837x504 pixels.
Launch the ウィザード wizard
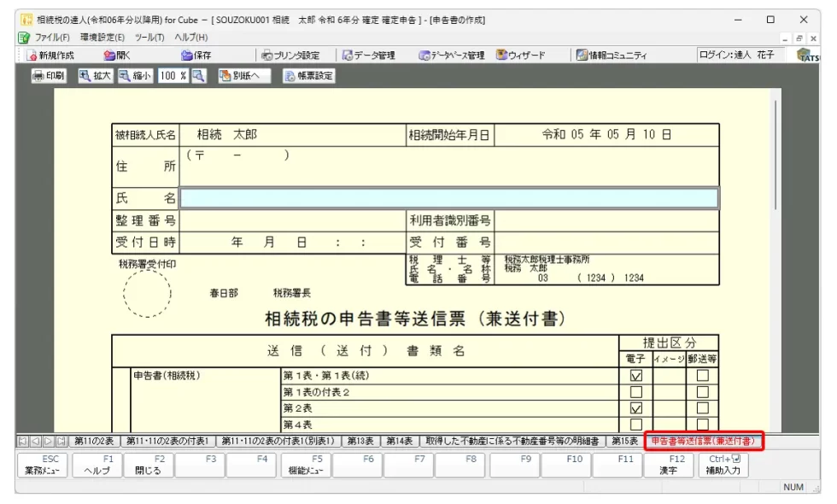coord(520,56)
